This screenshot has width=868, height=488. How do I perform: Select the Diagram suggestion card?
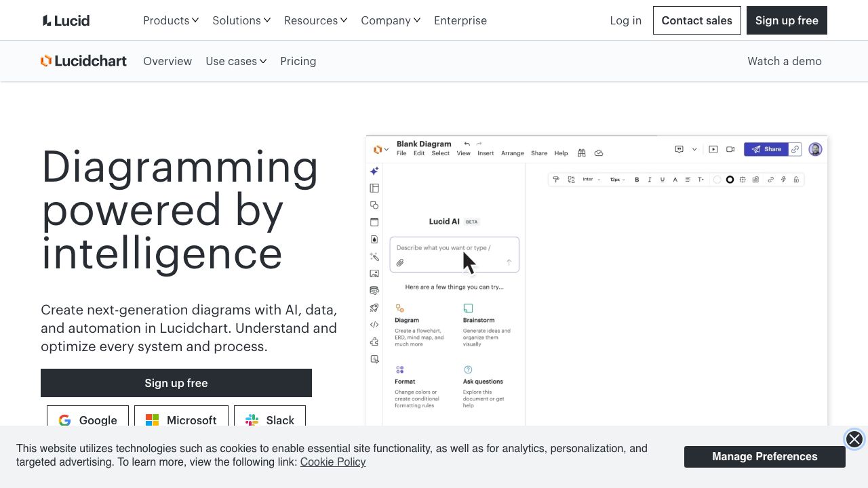pos(420,325)
